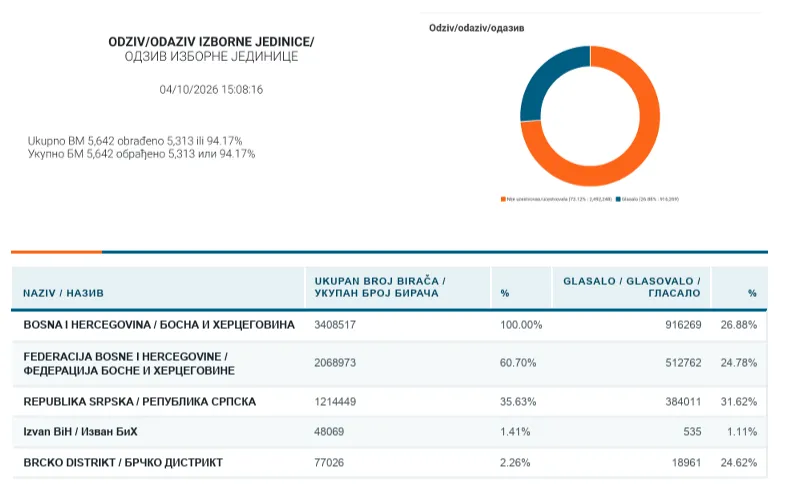Select the FEDERACIJA BOSNE I HERCEGOVINE row name
Image resolution: width=792 pixels, height=492 pixels.
[129, 364]
